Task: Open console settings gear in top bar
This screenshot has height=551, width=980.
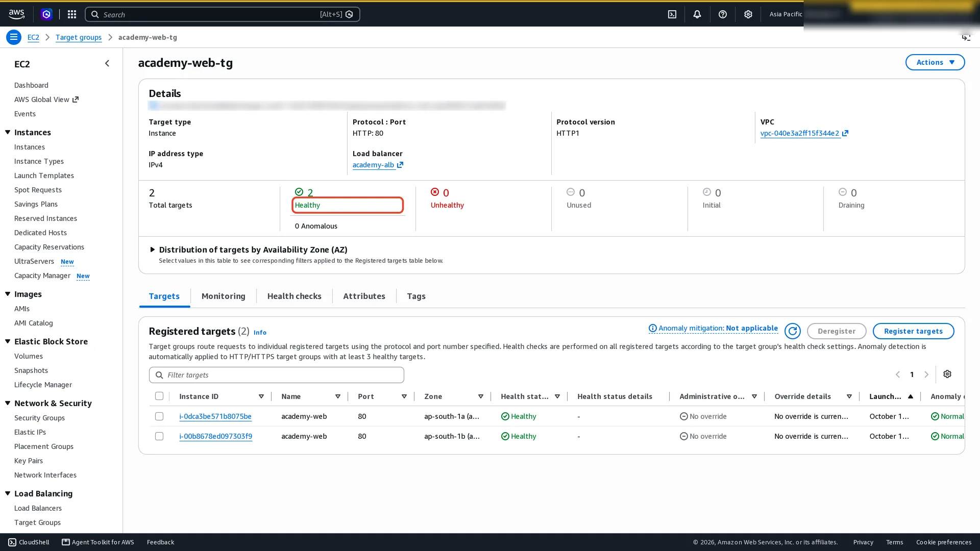Action: pyautogui.click(x=748, y=14)
